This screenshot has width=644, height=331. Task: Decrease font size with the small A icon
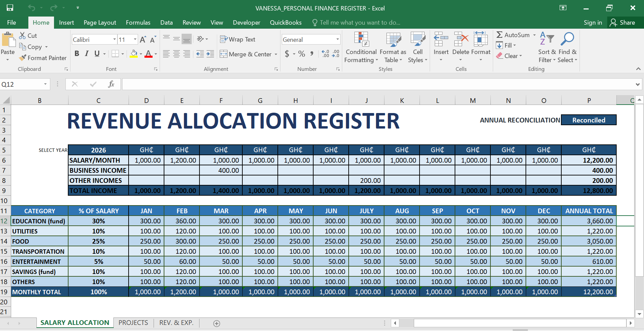[153, 39]
